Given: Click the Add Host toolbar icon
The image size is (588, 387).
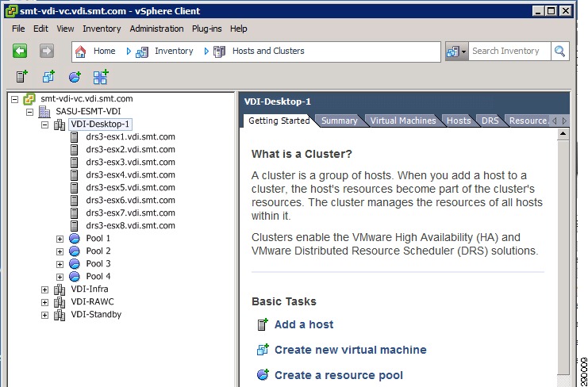Looking at the screenshot, I should pos(22,77).
